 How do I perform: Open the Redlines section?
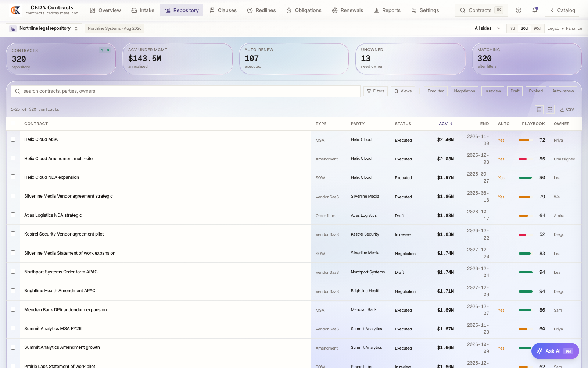click(x=261, y=10)
